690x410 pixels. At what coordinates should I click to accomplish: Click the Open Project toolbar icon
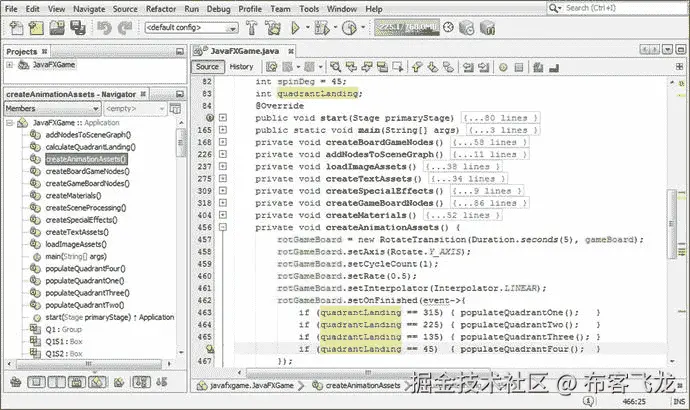57,28
